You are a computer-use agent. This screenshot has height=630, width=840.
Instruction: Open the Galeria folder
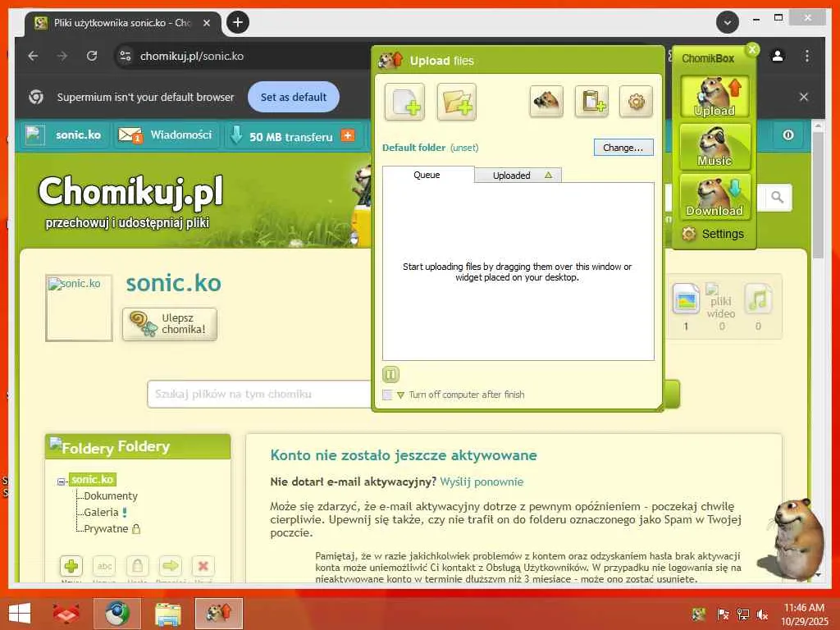[x=101, y=512]
